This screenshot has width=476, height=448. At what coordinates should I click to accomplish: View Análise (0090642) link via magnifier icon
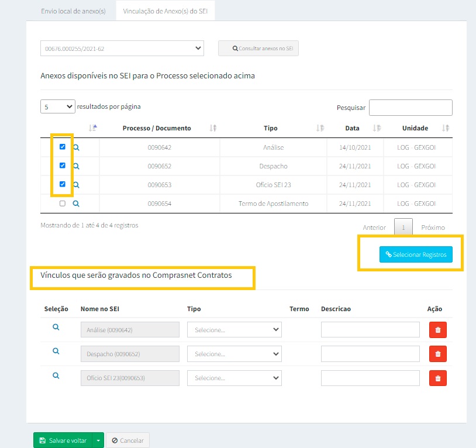point(56,327)
